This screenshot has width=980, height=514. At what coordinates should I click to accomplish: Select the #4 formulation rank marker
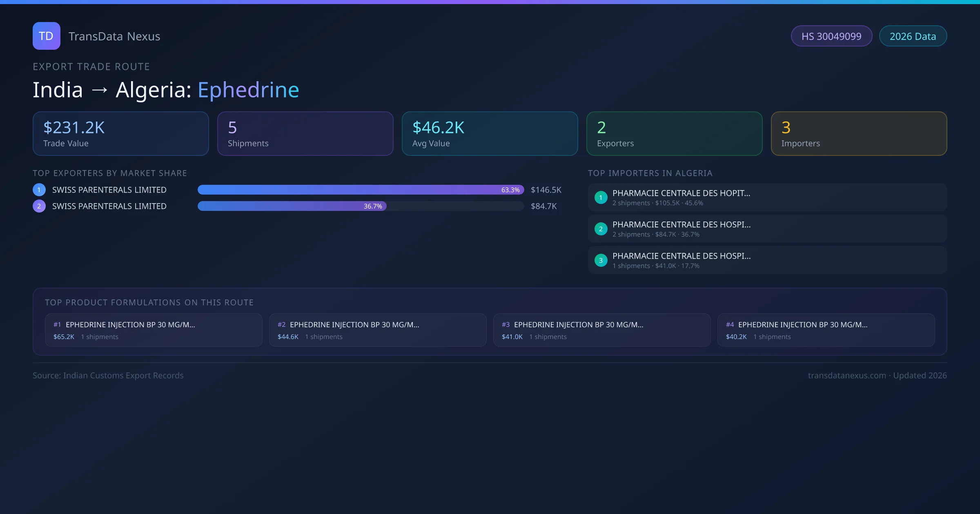731,325
